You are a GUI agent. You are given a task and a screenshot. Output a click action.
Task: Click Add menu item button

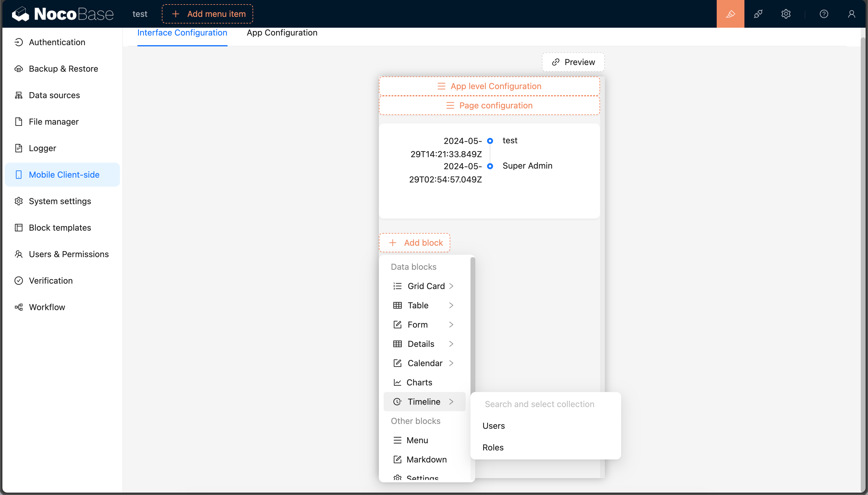(208, 14)
